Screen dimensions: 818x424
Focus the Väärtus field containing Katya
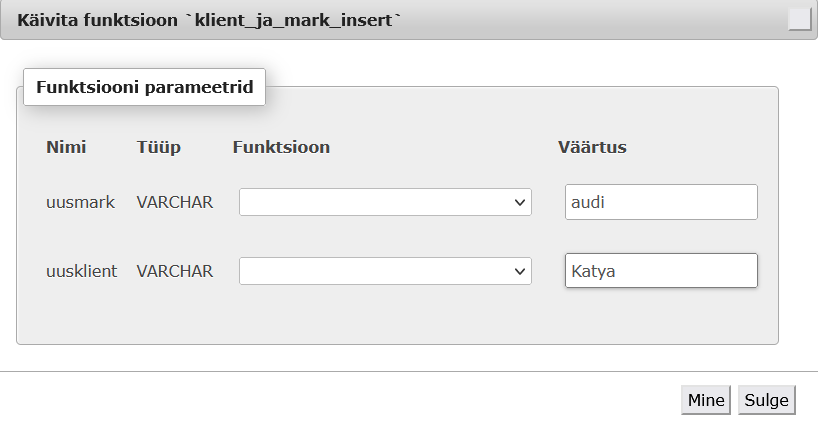click(661, 271)
